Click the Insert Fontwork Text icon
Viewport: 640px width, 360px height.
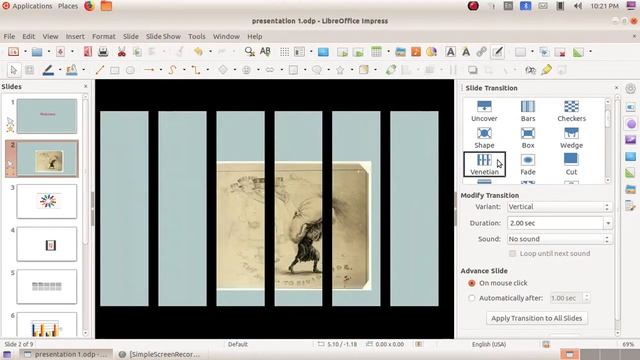tap(466, 52)
